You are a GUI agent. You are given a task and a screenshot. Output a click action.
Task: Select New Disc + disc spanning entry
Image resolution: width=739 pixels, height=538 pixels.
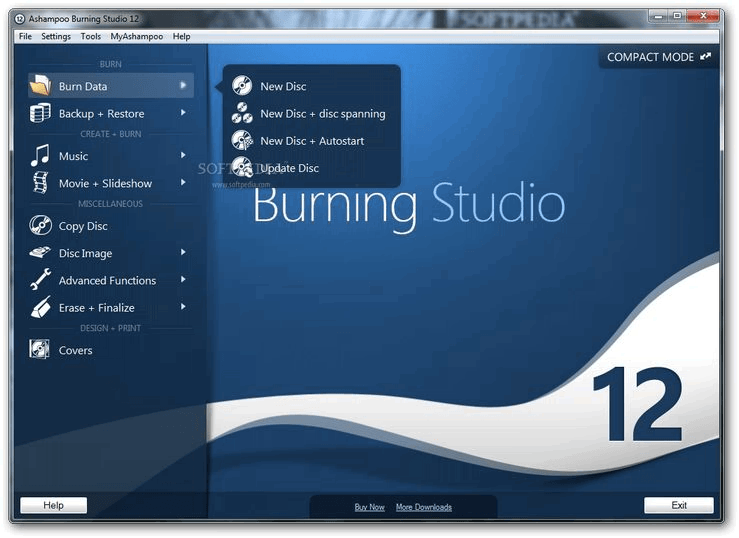(312, 114)
